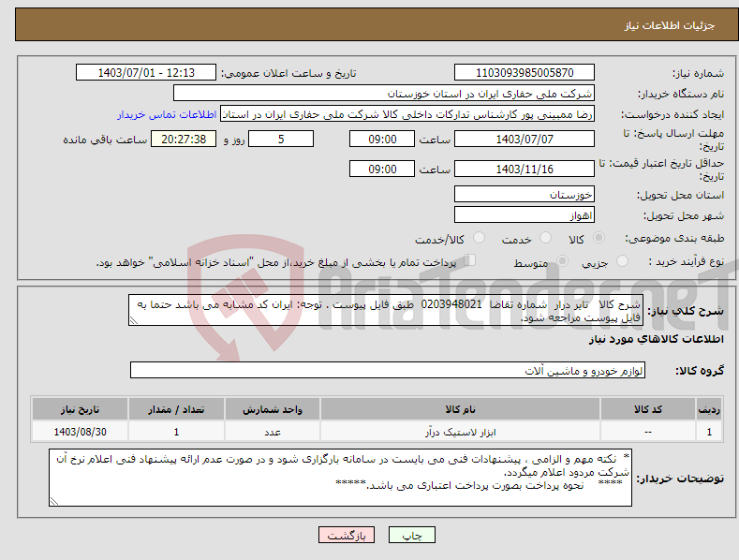
Task: Click the نام کالا column header
Action: (460, 409)
